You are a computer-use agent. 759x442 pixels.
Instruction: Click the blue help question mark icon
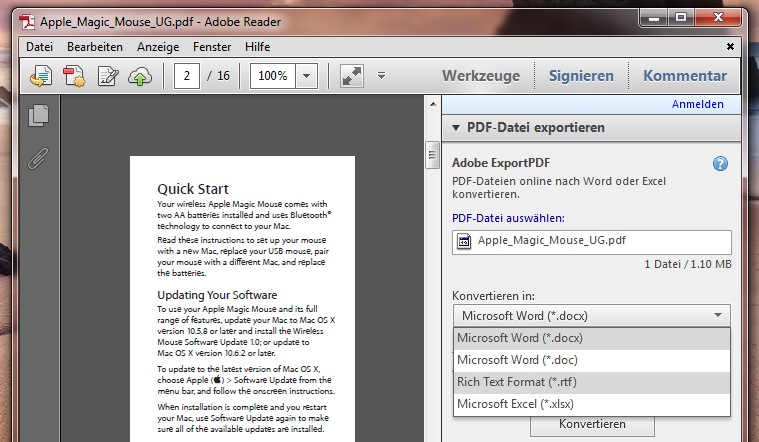pos(720,164)
